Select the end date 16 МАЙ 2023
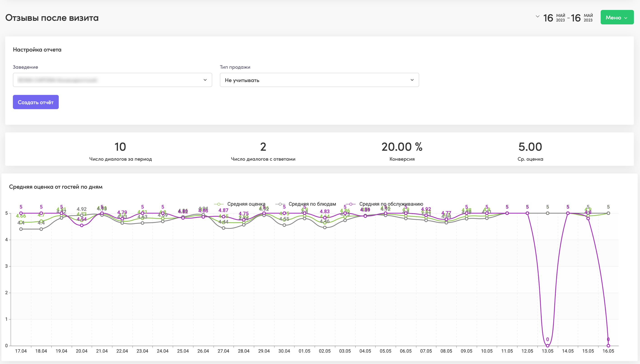Image resolution: width=640 pixels, height=364 pixels. click(582, 17)
